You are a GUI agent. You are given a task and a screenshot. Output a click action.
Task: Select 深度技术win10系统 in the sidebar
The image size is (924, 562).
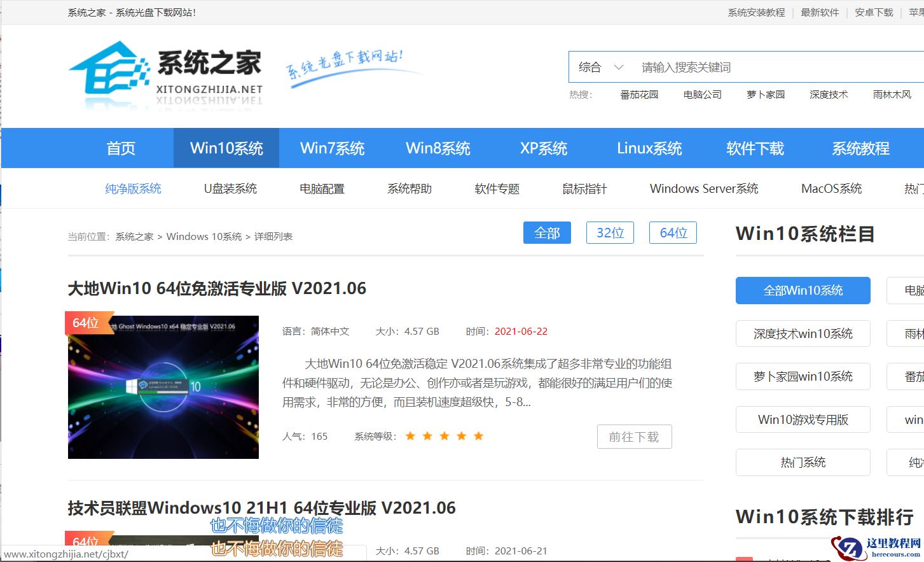(803, 334)
